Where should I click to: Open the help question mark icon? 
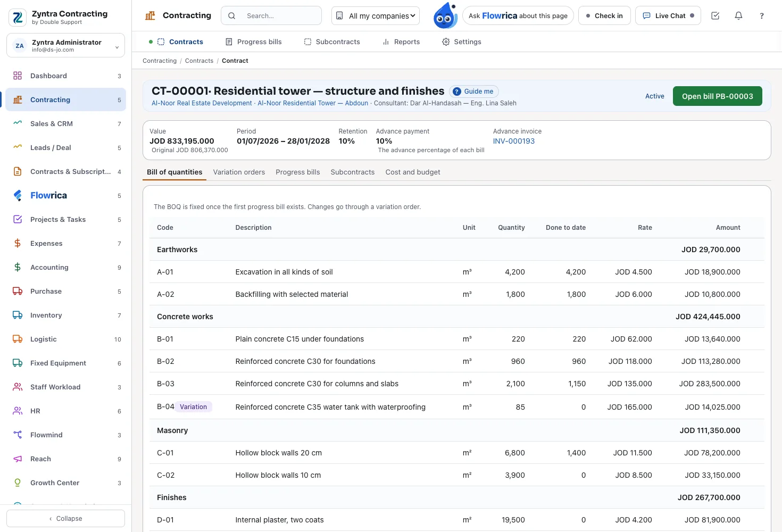762,16
